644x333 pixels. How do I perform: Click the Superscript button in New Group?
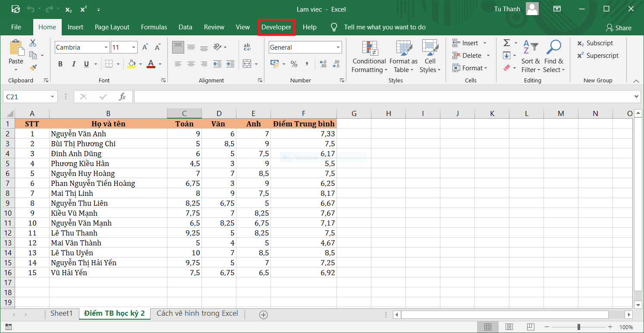(598, 56)
